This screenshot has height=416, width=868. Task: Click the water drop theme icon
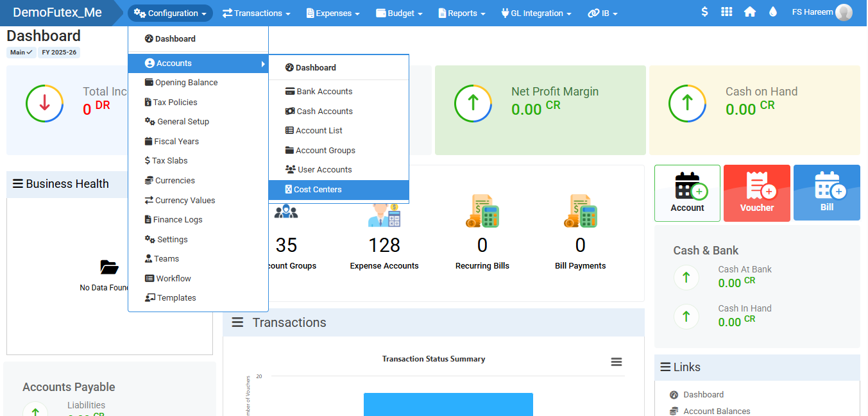tap(772, 12)
